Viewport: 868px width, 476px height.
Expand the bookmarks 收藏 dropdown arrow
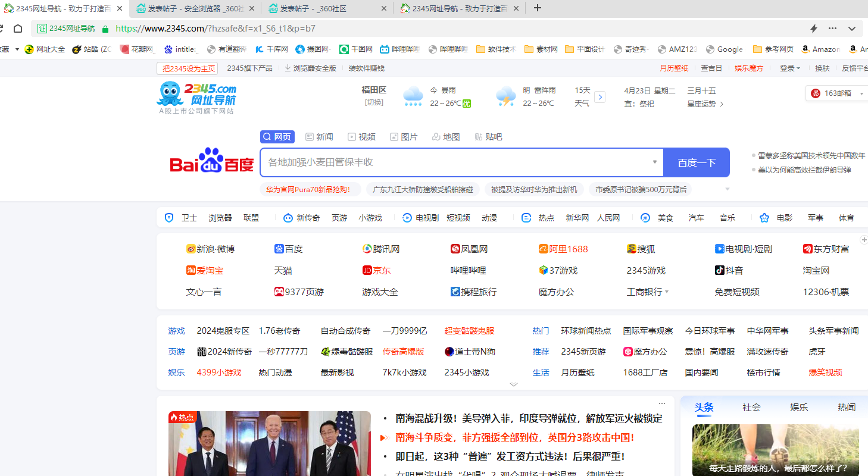coord(17,49)
